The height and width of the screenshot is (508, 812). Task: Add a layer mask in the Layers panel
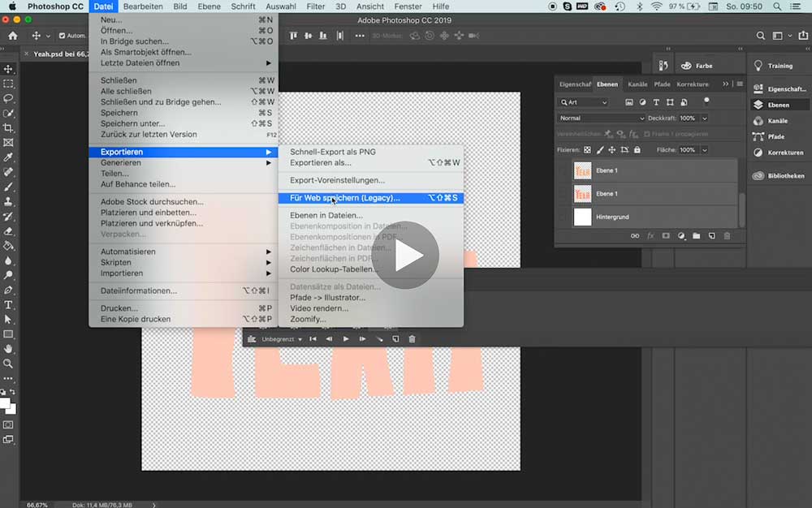coord(666,235)
